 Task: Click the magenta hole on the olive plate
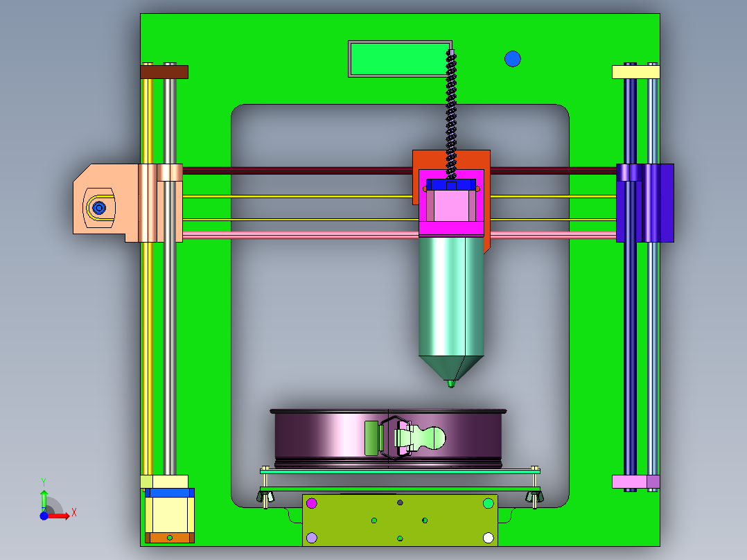312,503
